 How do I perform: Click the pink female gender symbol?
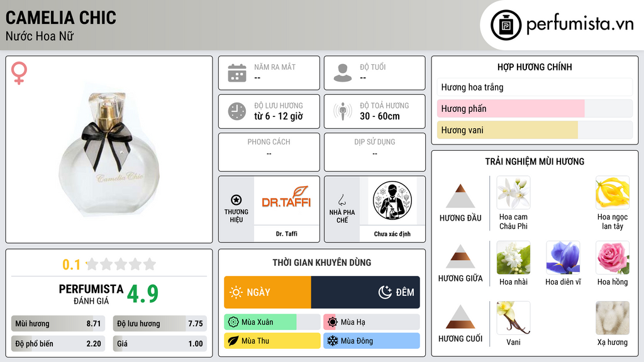(x=19, y=73)
